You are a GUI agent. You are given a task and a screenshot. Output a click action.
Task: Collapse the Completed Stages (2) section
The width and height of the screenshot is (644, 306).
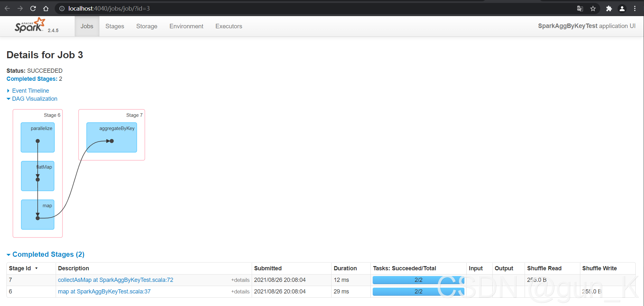45,255
